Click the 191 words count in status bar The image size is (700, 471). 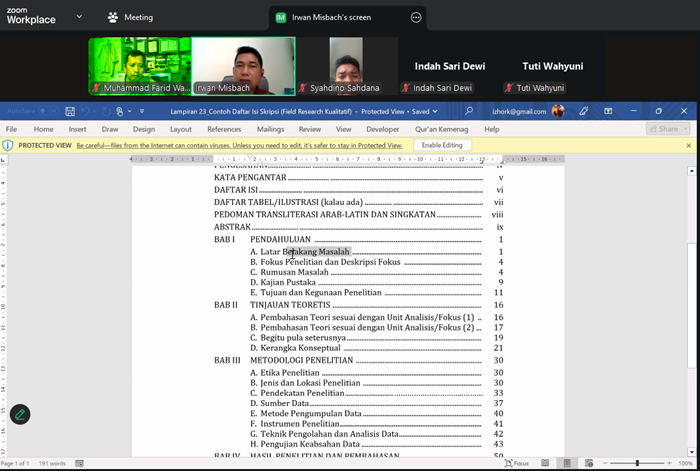52,463
